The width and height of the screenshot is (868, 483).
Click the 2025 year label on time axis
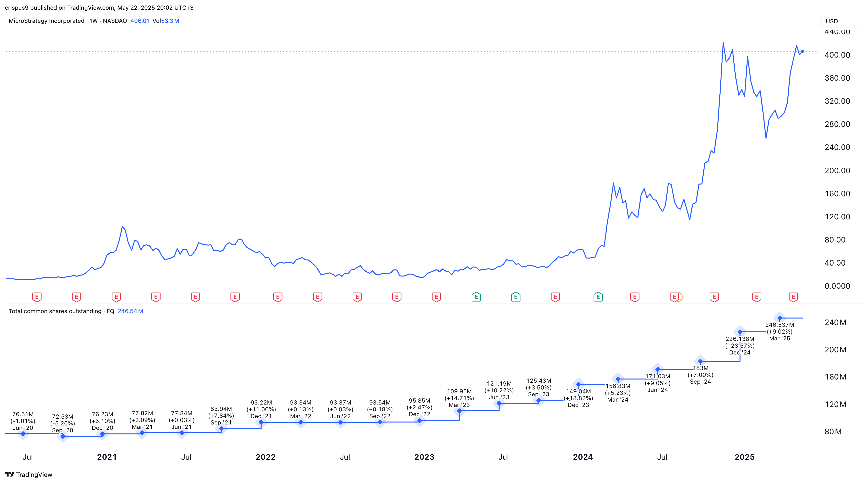745,457
